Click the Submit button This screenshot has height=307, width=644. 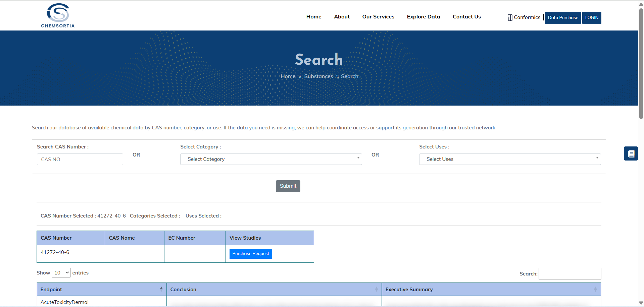pyautogui.click(x=288, y=186)
